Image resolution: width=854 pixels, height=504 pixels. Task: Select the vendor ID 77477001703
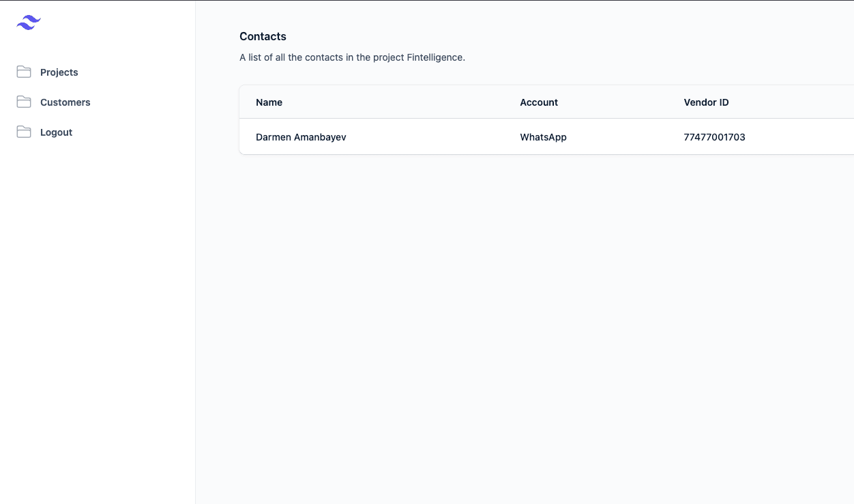(714, 137)
